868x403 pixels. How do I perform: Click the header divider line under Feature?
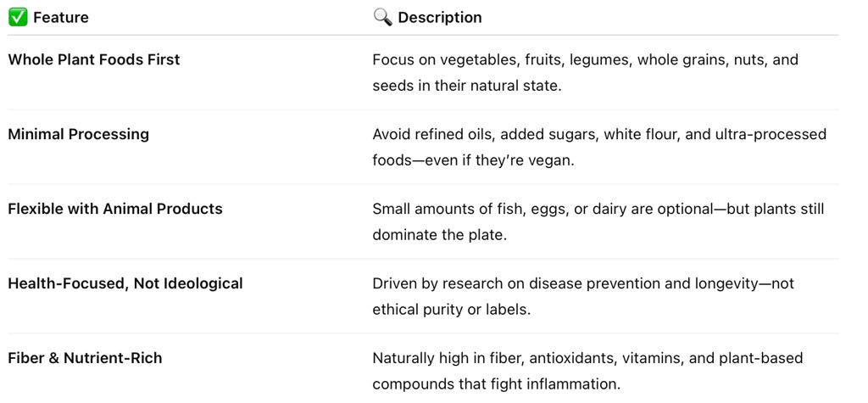point(190,35)
